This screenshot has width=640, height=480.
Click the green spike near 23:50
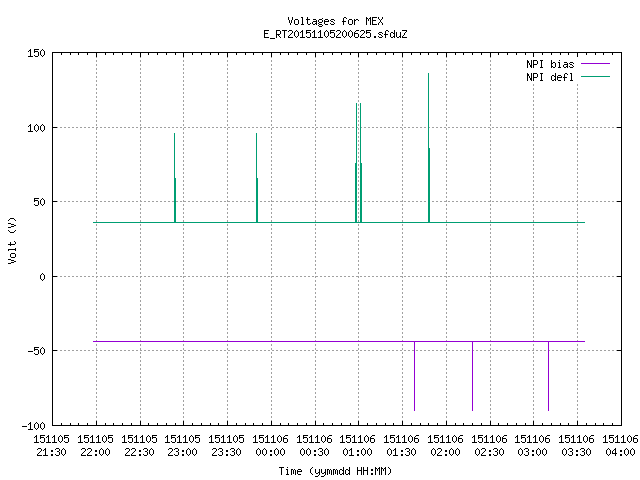pos(257,178)
